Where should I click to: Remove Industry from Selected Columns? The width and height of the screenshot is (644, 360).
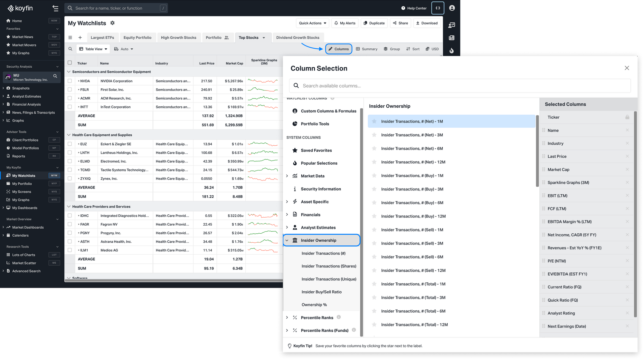pos(627,143)
